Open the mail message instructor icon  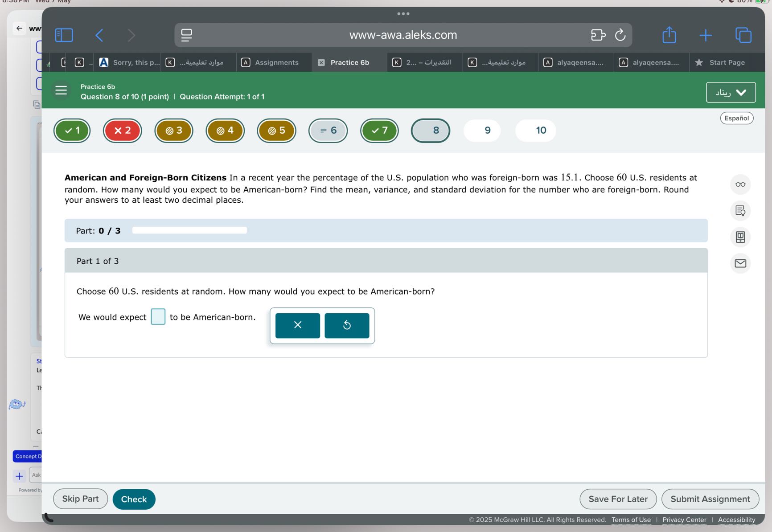click(740, 263)
